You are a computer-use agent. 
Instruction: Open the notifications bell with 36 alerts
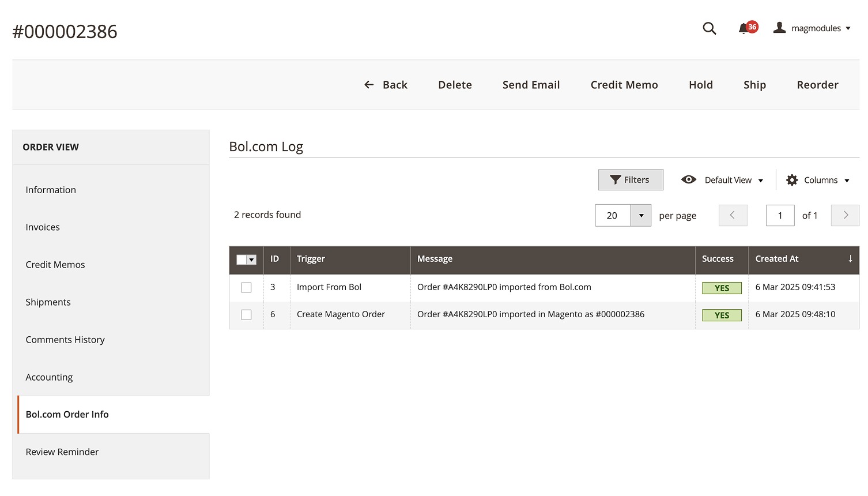[744, 28]
